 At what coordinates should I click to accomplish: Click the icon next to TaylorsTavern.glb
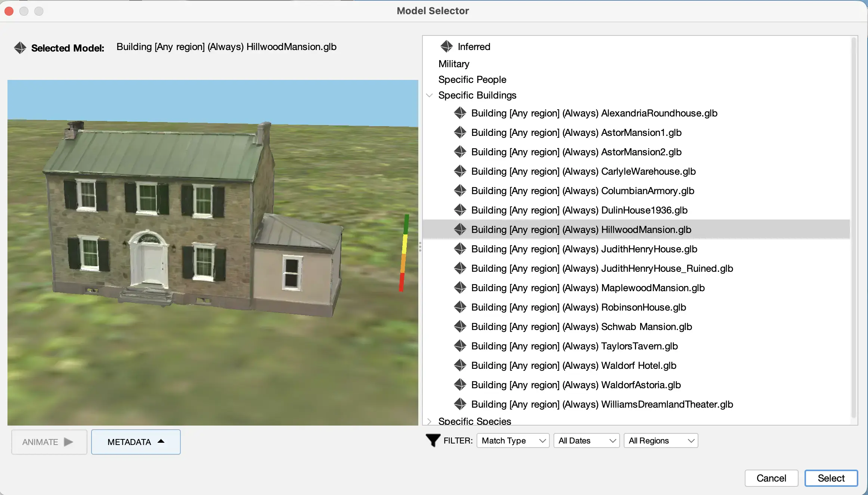(460, 346)
